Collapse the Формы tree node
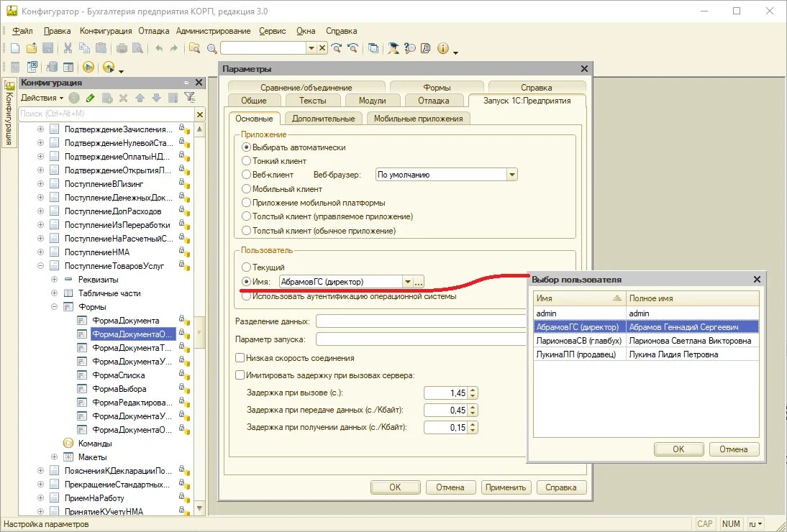This screenshot has width=787, height=532. pyautogui.click(x=54, y=307)
